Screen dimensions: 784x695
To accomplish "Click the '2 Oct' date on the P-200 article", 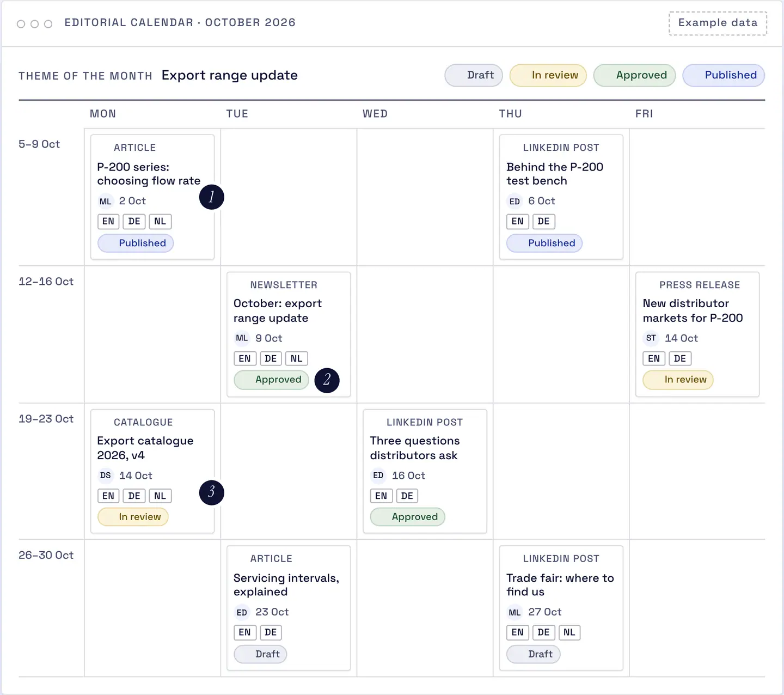I will coord(132,201).
